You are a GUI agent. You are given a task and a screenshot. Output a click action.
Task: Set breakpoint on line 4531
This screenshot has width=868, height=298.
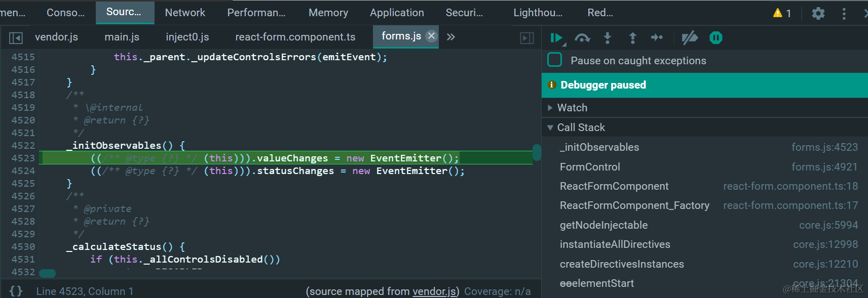[23, 260]
